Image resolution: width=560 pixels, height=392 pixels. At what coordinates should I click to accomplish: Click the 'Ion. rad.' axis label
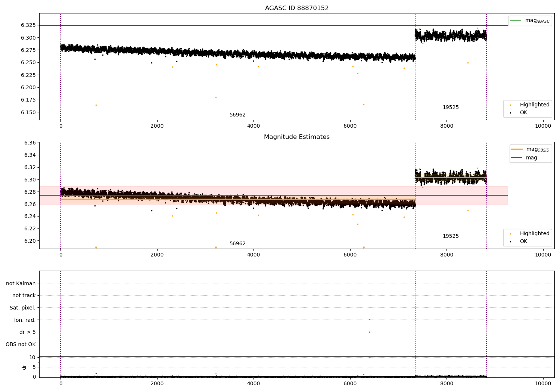[x=25, y=320]
